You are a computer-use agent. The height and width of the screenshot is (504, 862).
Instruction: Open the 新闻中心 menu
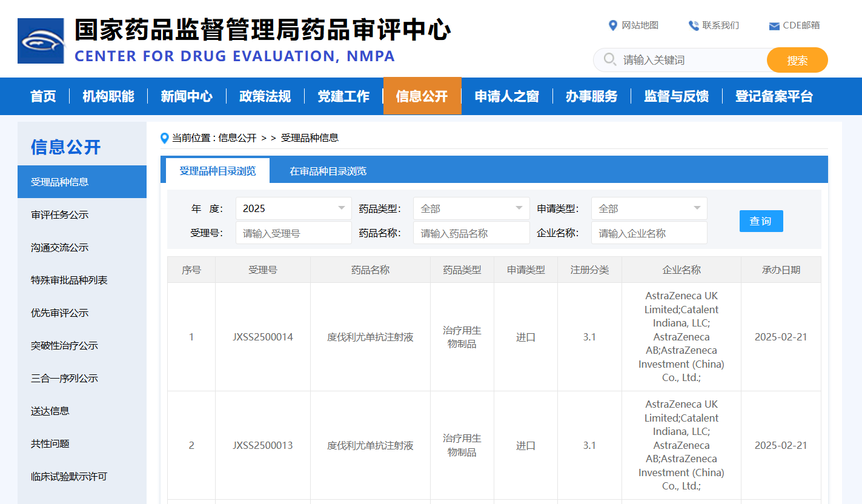click(x=187, y=96)
